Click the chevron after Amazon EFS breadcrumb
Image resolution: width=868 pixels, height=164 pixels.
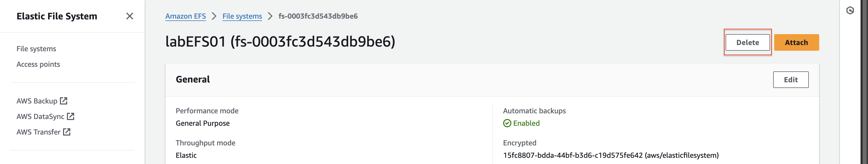214,16
